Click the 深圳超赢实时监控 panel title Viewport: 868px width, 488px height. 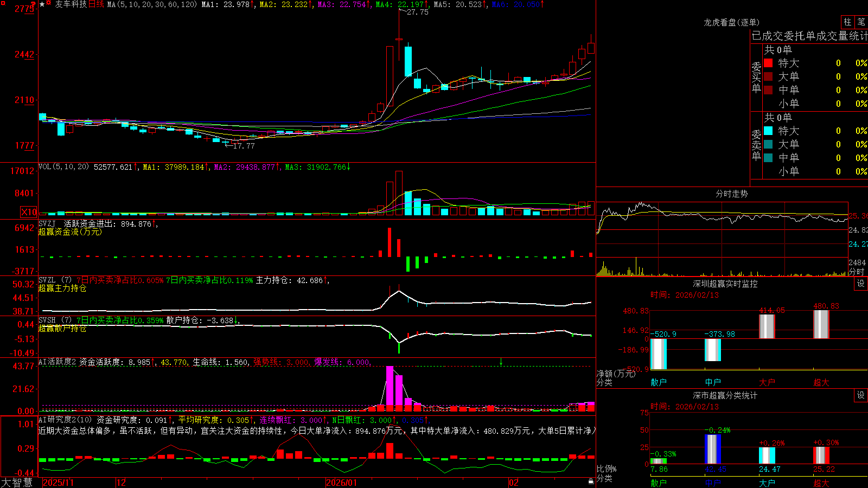pos(725,284)
